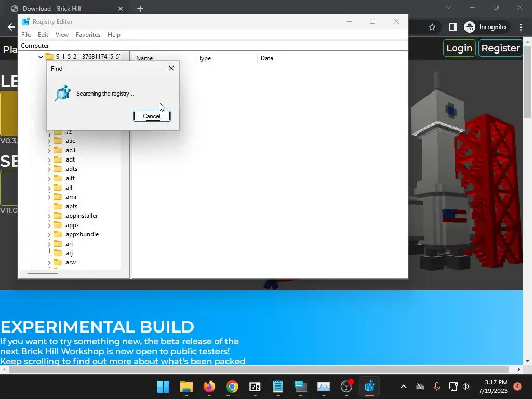Expand the .ari key
Image resolution: width=532 pixels, height=399 pixels.
click(x=49, y=244)
